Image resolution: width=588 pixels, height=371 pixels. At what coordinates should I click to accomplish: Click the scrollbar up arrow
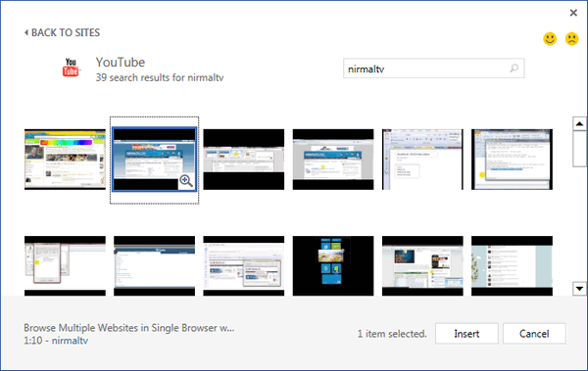[579, 123]
